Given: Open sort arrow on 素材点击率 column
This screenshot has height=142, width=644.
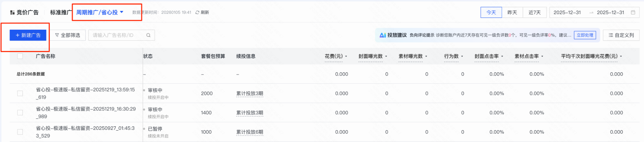Looking at the screenshot, I should pyautogui.click(x=542, y=56).
